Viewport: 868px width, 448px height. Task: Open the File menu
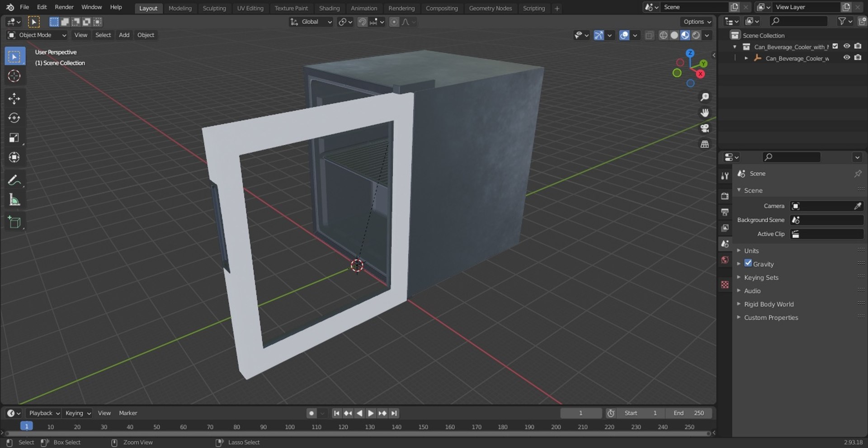click(24, 7)
